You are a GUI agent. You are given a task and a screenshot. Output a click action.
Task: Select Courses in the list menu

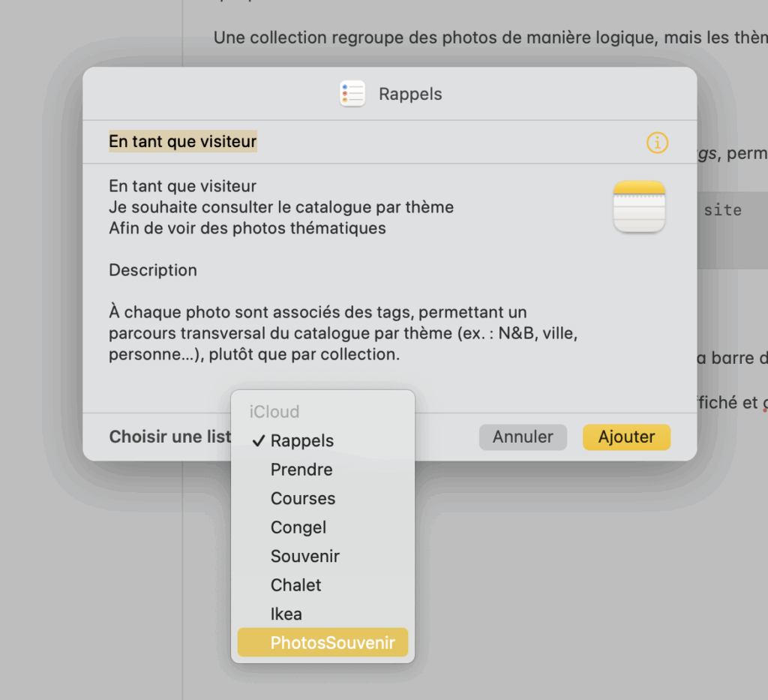point(303,499)
